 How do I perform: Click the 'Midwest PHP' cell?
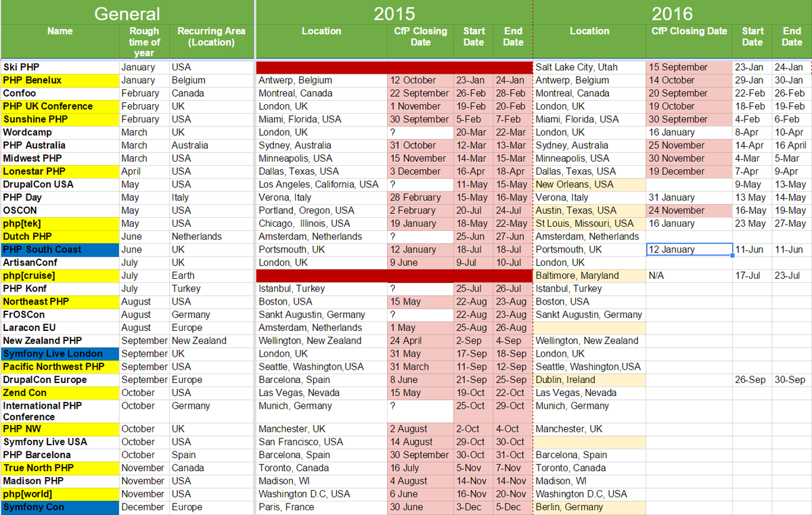[60, 158]
